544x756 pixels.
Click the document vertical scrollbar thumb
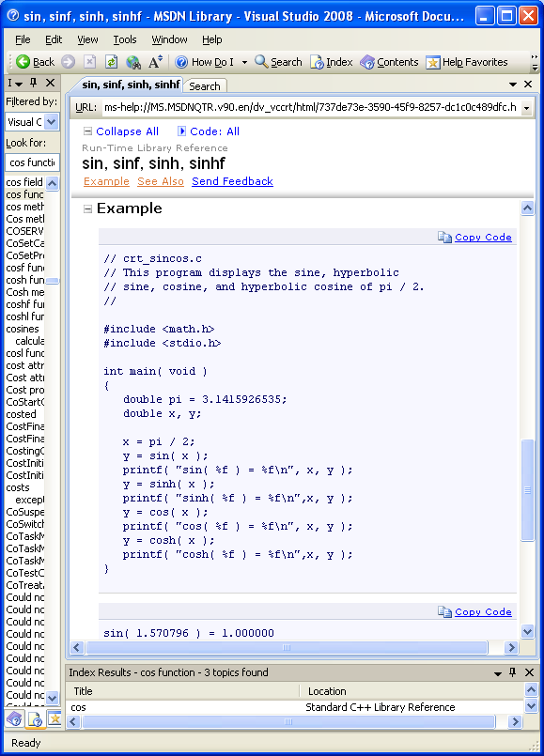pos(528,490)
